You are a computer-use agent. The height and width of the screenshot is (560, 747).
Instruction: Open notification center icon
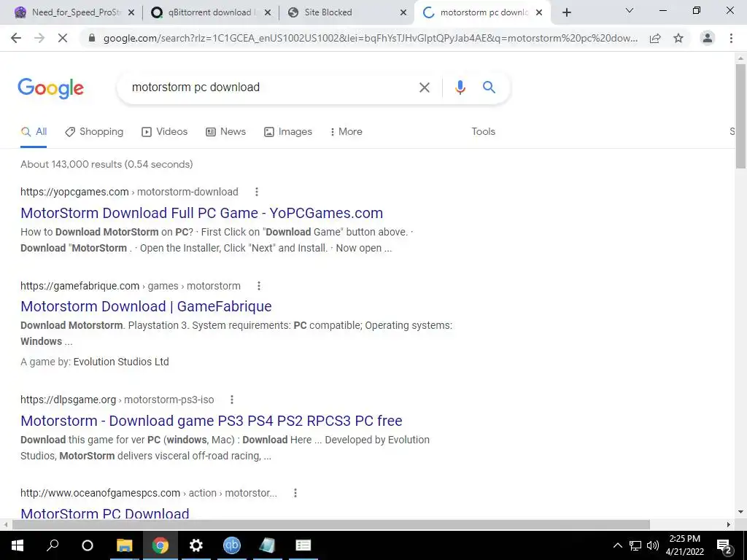click(x=724, y=545)
